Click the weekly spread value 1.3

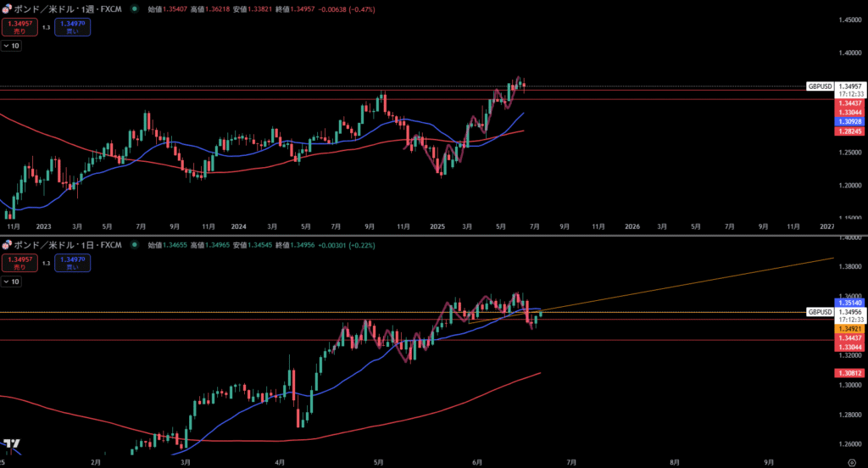(46, 27)
